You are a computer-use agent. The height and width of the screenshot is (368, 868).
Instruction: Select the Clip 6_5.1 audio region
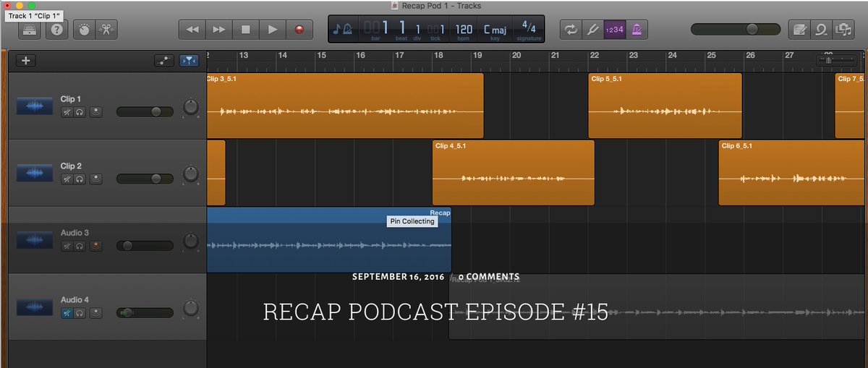(x=793, y=173)
